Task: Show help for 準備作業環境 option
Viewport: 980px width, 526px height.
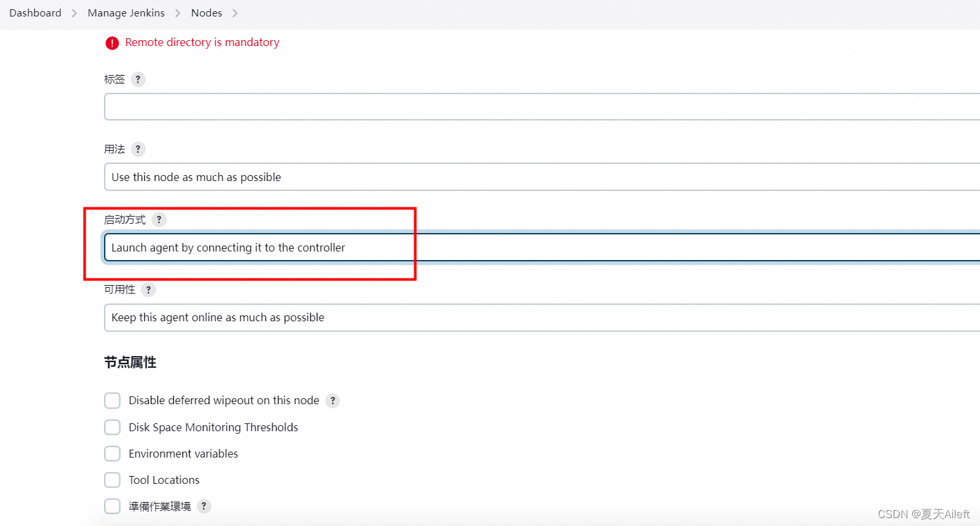Action: [204, 506]
